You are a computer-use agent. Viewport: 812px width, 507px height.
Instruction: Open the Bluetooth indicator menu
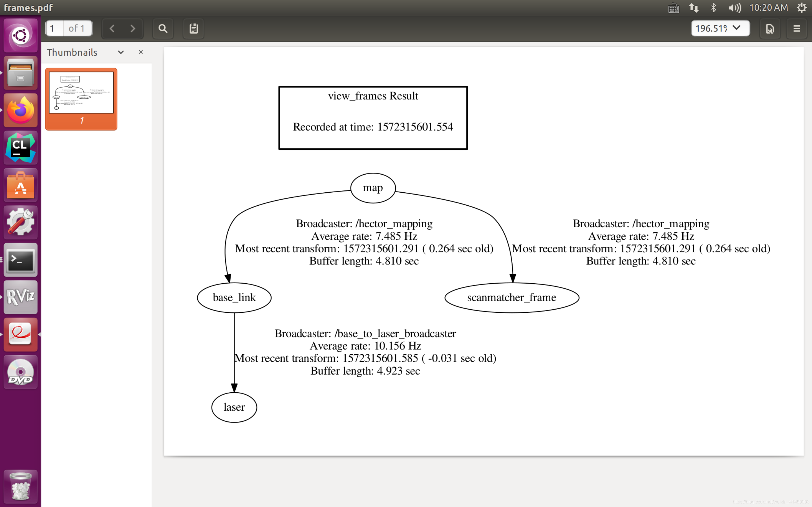click(x=714, y=8)
